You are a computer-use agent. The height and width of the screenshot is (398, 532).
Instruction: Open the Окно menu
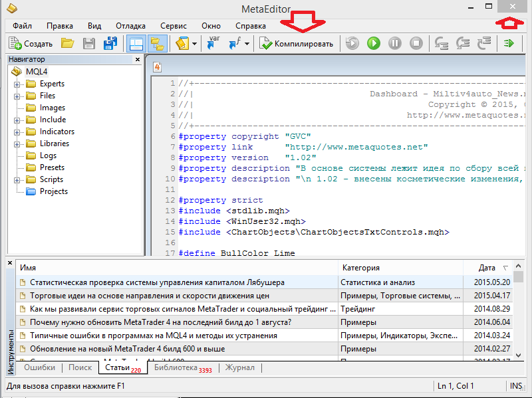point(211,26)
